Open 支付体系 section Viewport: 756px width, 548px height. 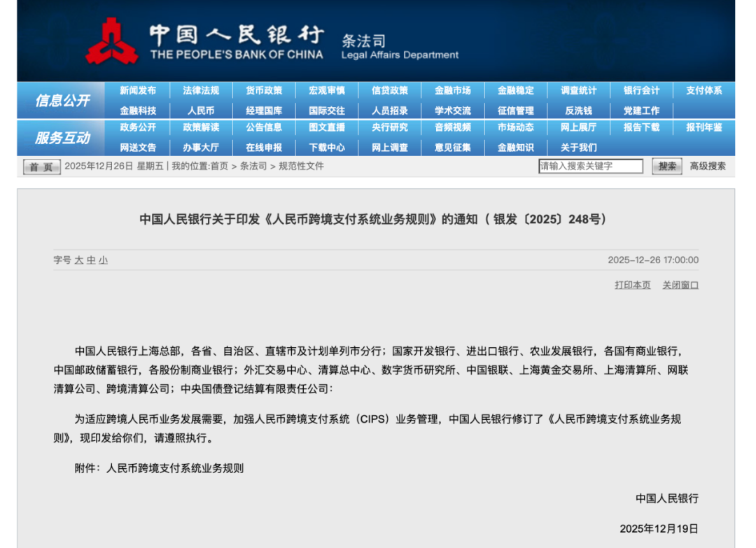[704, 90]
